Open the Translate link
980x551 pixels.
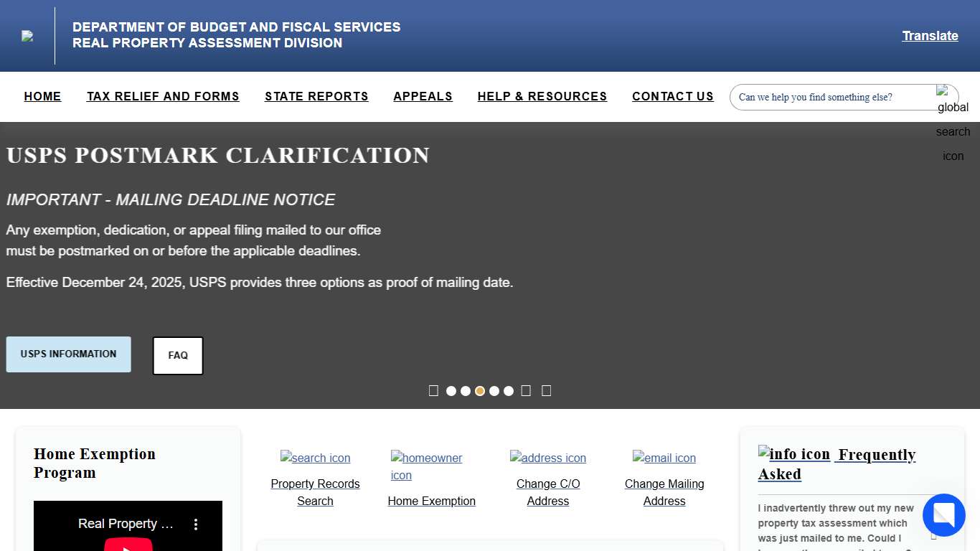(x=930, y=35)
